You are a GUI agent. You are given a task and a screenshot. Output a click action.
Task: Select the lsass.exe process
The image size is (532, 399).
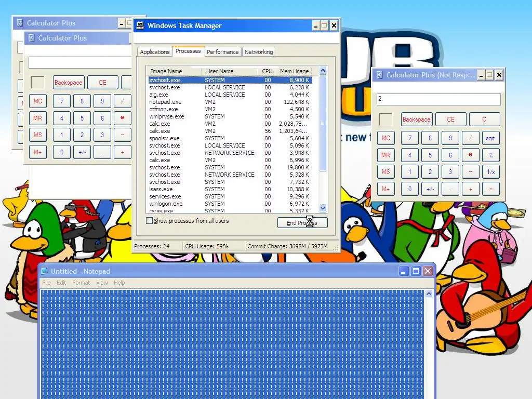[230, 189]
